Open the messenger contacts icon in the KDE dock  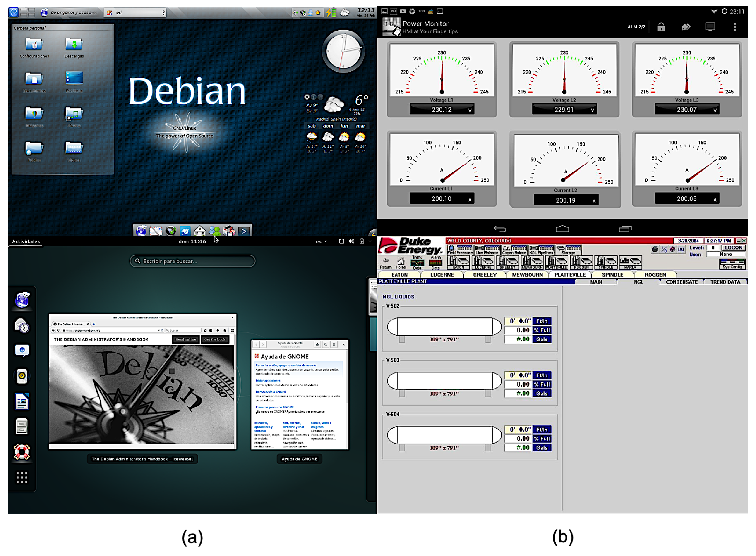point(215,231)
